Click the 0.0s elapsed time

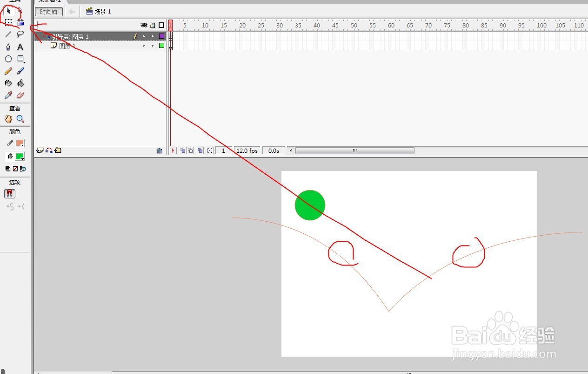click(274, 150)
